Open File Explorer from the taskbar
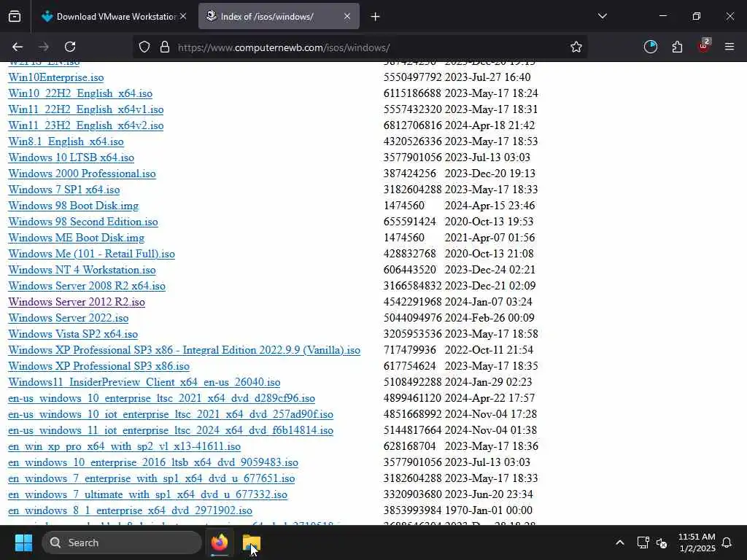 coord(252,542)
